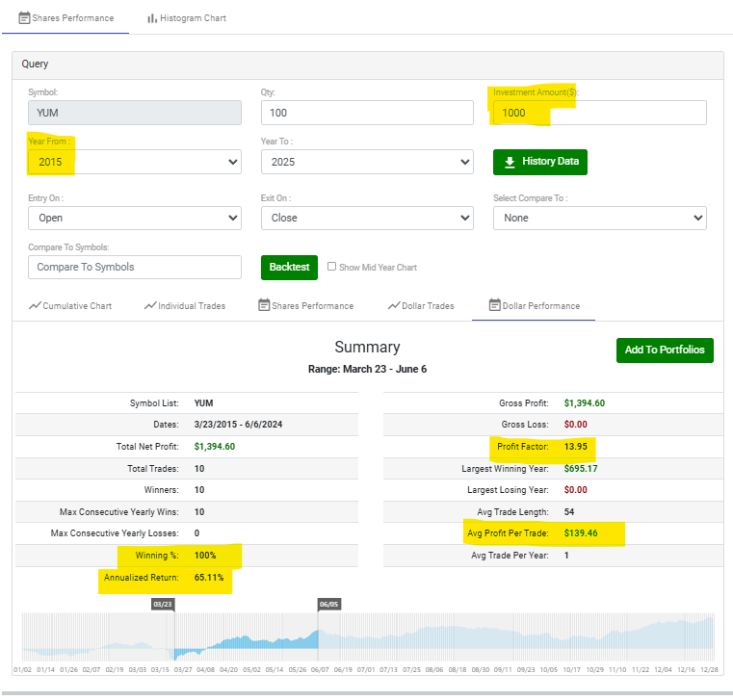Switch to the Histogram Chart tab
The height and width of the screenshot is (700, 733).
tap(187, 18)
